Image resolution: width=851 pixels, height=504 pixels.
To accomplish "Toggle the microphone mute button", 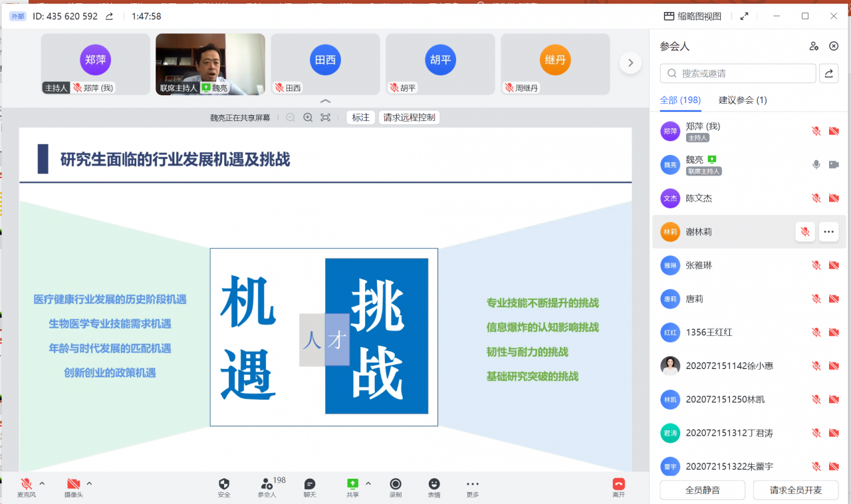I will [x=27, y=484].
